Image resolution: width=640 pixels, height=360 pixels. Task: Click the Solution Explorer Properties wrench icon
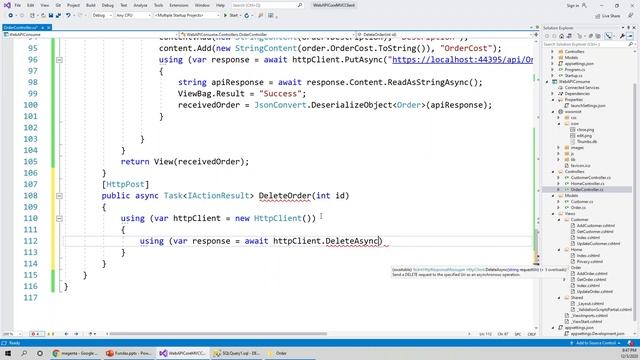(x=622, y=36)
